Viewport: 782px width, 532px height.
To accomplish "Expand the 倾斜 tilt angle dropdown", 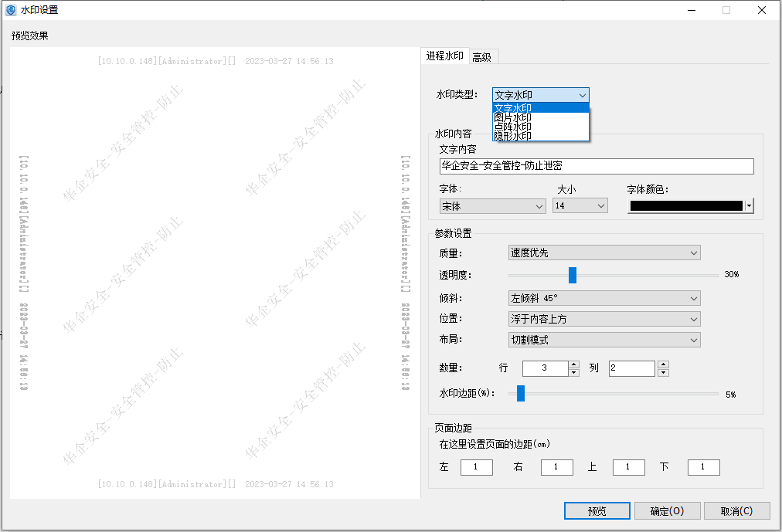I will point(603,298).
